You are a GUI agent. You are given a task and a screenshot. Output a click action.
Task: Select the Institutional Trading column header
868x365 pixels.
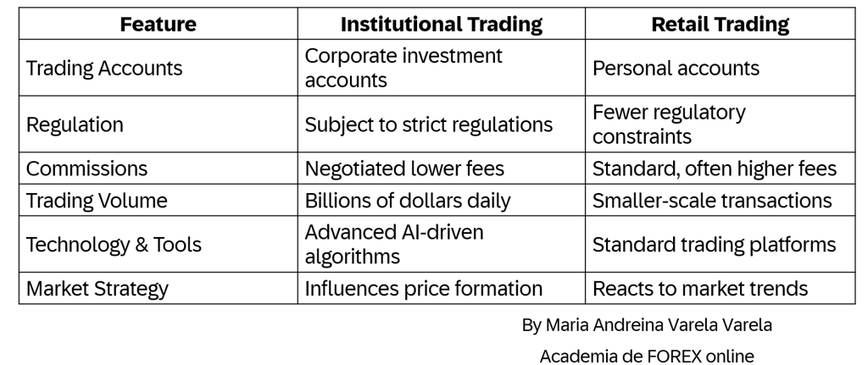441,24
